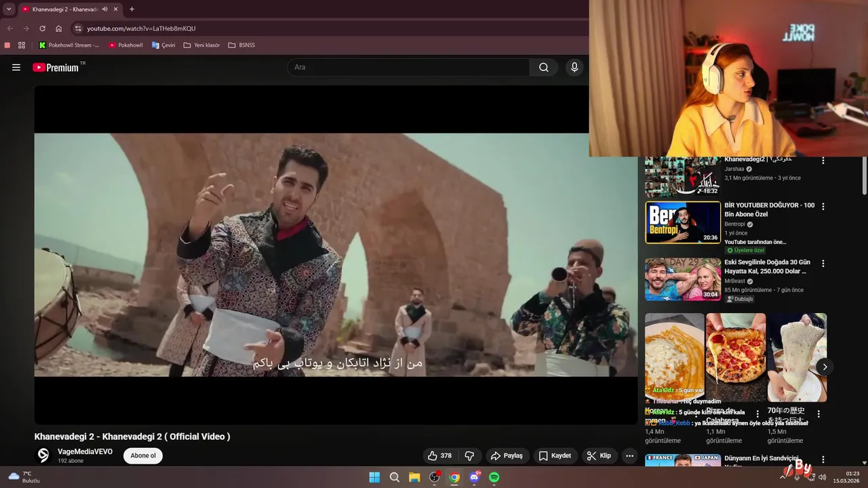Viewport: 868px width, 488px height.
Task: Dislike the video with thumbs down
Action: click(x=469, y=455)
